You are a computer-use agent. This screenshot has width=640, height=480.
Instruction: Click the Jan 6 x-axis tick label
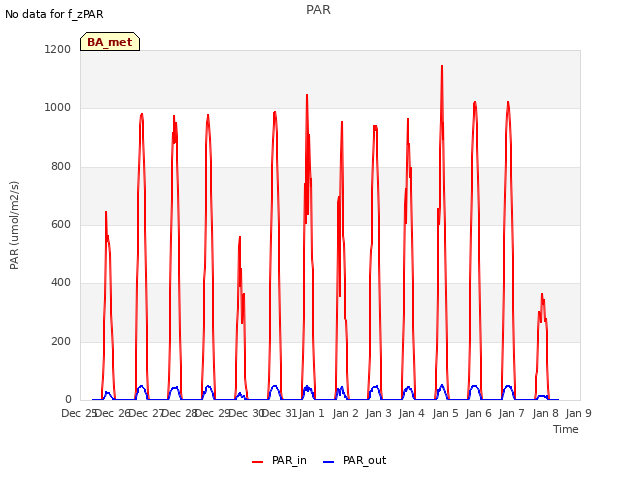point(478,413)
